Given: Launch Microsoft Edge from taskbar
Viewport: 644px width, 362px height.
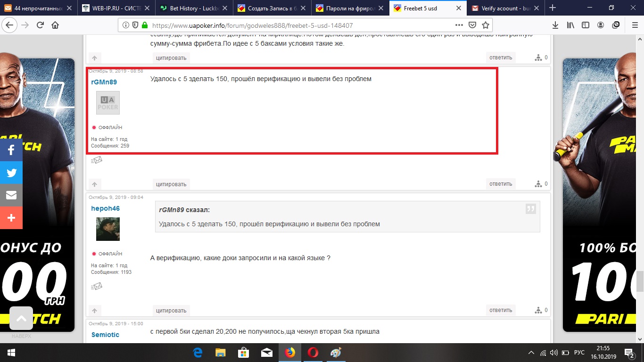Looking at the screenshot, I should point(198,353).
